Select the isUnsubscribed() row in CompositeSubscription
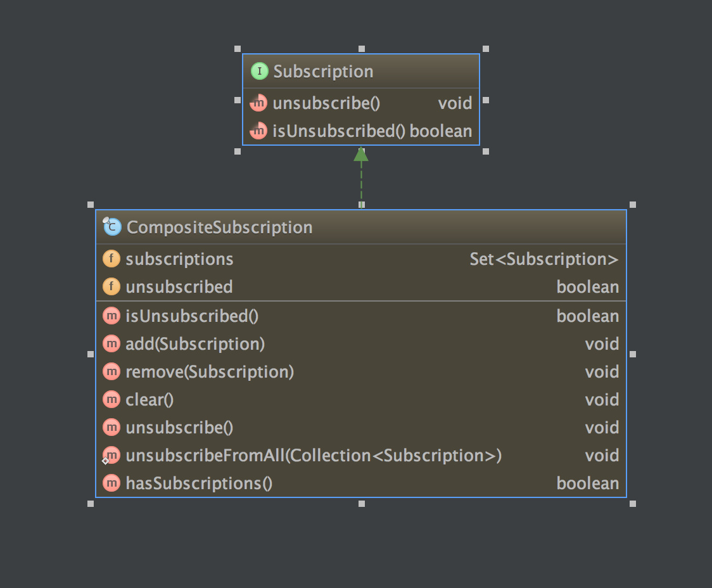This screenshot has width=712, height=588. click(x=361, y=316)
